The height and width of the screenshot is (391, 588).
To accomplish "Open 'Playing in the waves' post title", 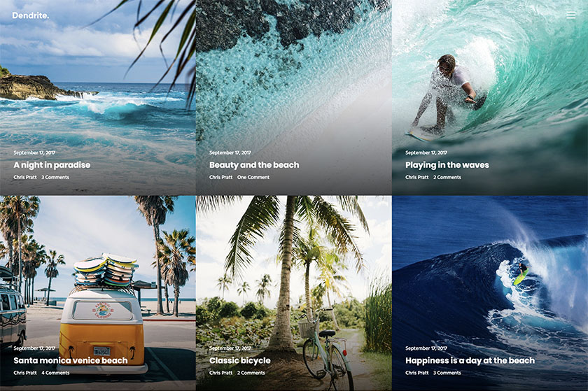I will pyautogui.click(x=447, y=165).
